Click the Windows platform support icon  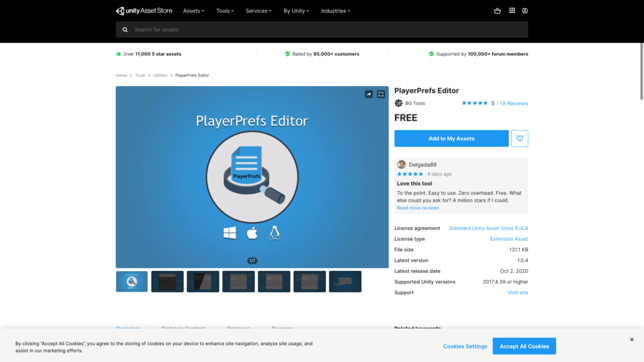[230, 233]
